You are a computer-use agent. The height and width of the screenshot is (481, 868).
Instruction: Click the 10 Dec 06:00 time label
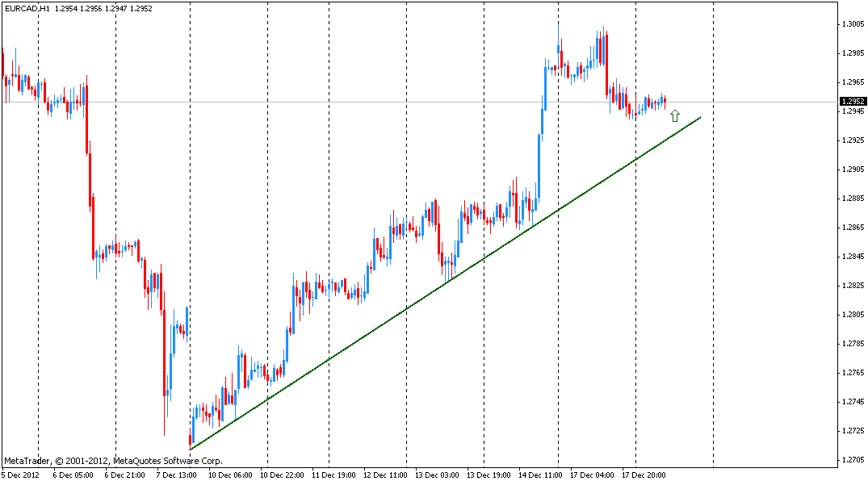(230, 475)
